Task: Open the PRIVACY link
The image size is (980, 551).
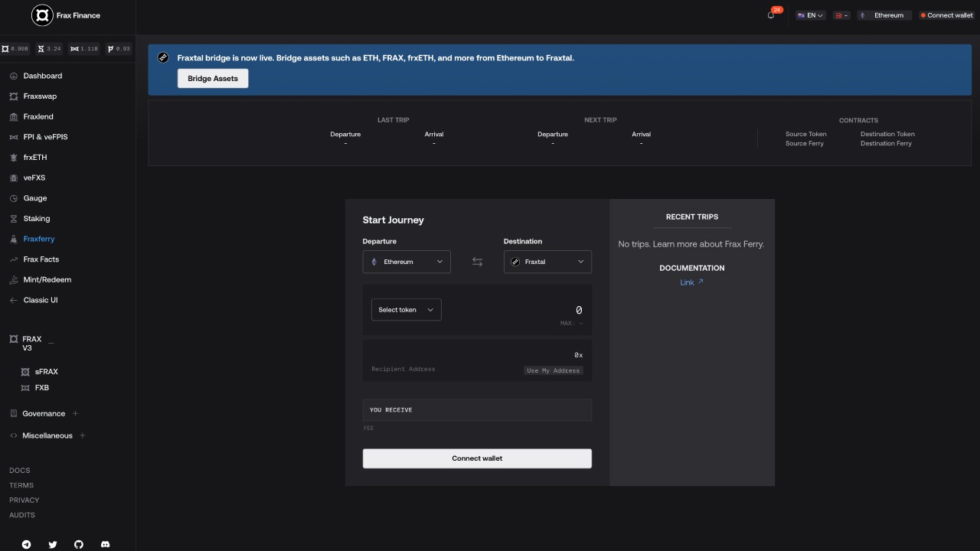Action: pos(24,500)
